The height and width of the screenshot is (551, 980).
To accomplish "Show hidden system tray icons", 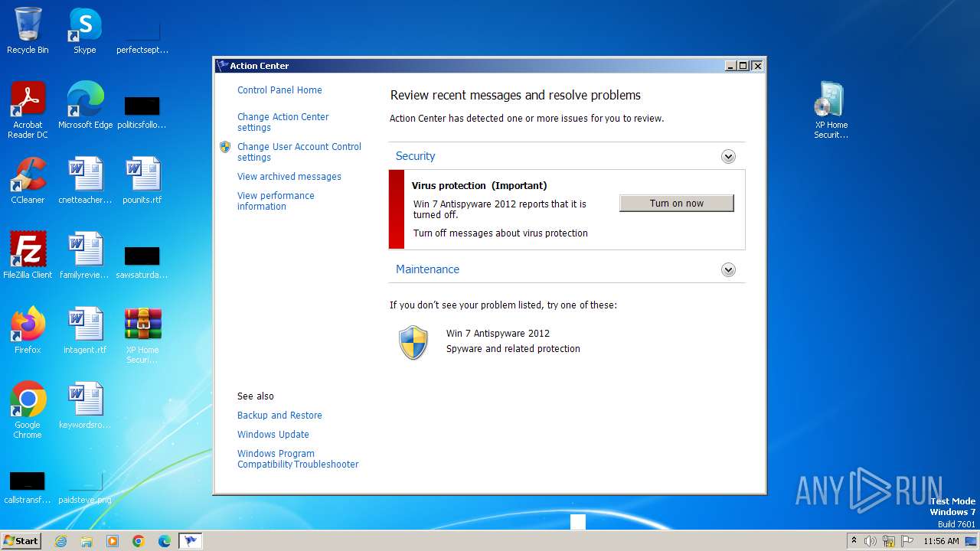I will pos(854,541).
